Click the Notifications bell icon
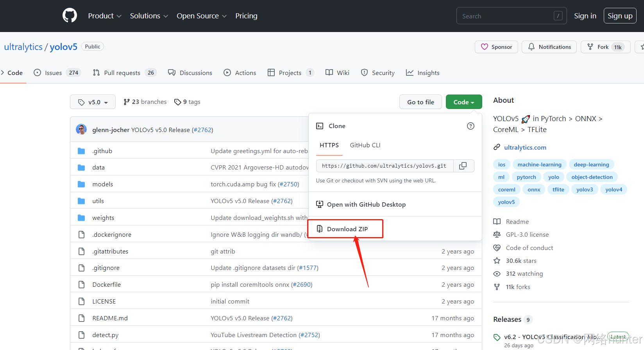The width and height of the screenshot is (644, 350). pos(531,47)
